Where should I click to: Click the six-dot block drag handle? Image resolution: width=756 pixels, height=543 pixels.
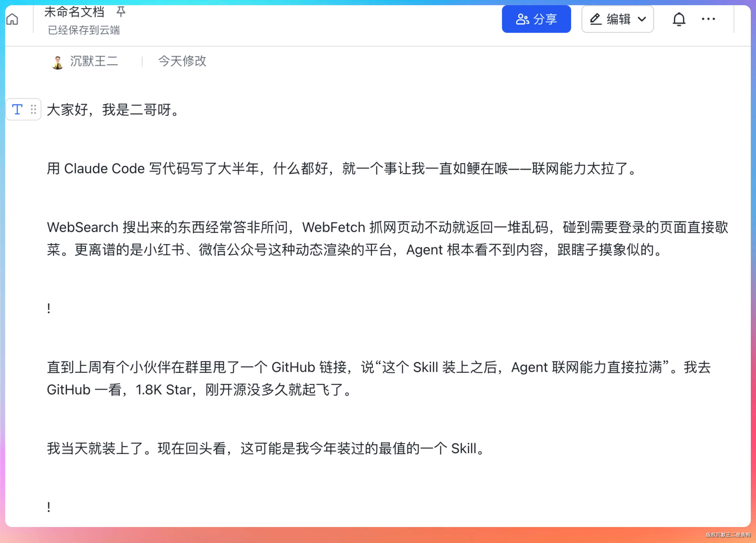[33, 109]
